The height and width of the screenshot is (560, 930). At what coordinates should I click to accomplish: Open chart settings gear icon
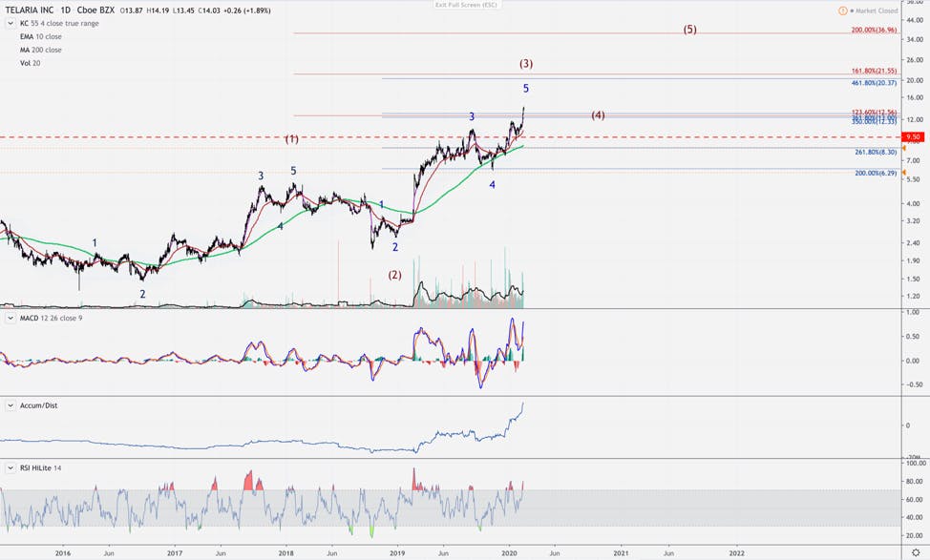pos(916,552)
